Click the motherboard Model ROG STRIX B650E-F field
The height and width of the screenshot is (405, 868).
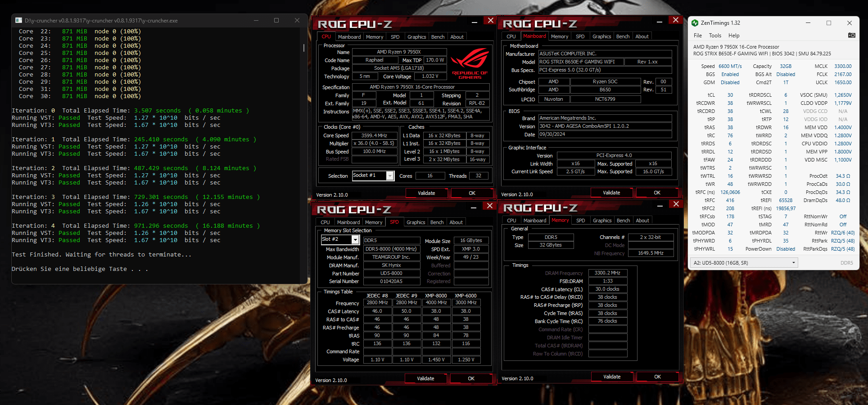(581, 62)
